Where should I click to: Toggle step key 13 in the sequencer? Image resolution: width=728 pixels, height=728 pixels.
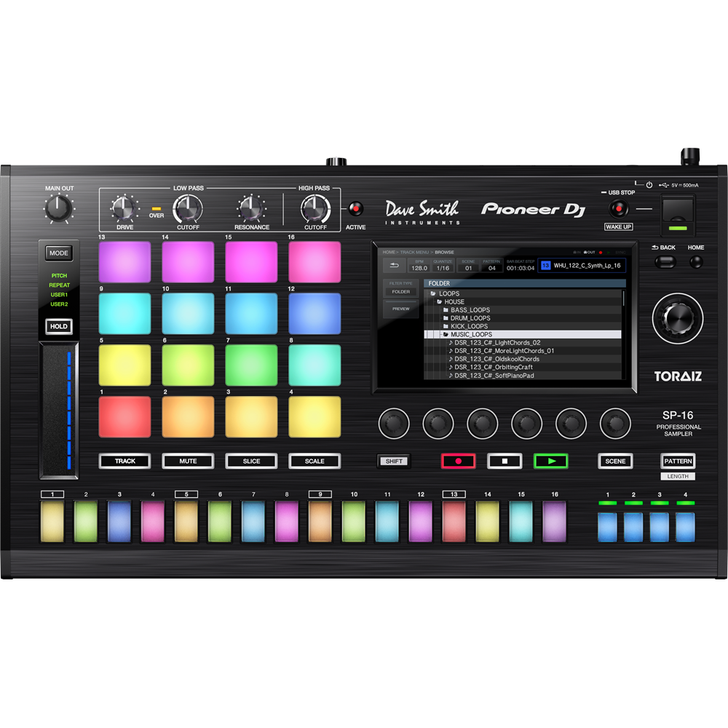454,521
